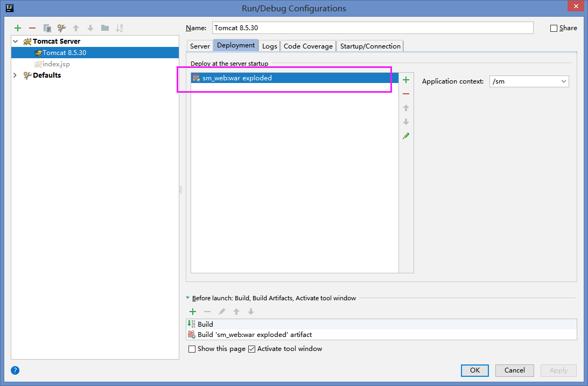Move deployment artifact down arrow
Screen dimensions: 588x386
click(406, 122)
